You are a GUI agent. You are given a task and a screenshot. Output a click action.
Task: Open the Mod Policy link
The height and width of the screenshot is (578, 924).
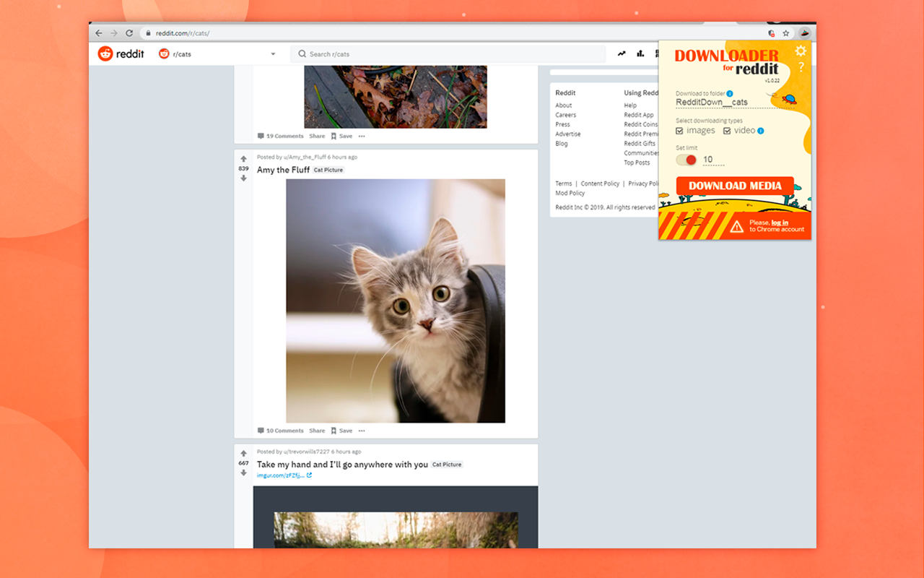570,193
